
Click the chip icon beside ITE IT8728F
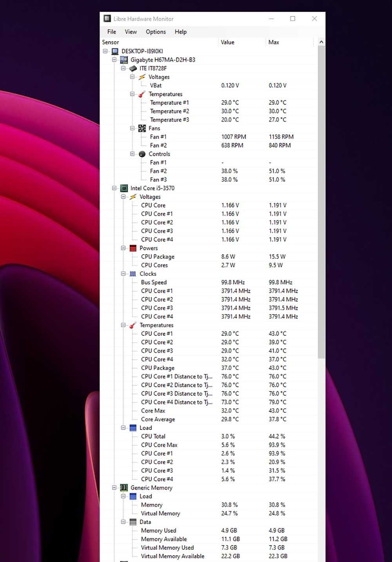[x=133, y=68]
